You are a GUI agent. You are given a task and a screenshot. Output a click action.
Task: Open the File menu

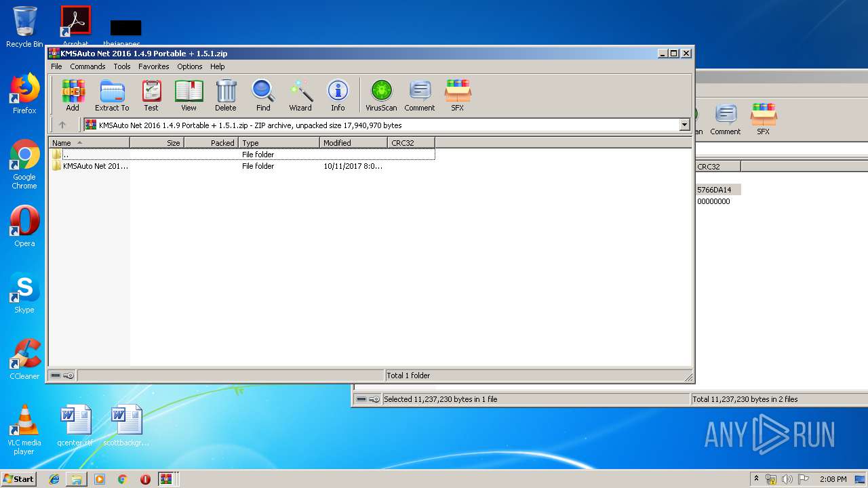[56, 66]
